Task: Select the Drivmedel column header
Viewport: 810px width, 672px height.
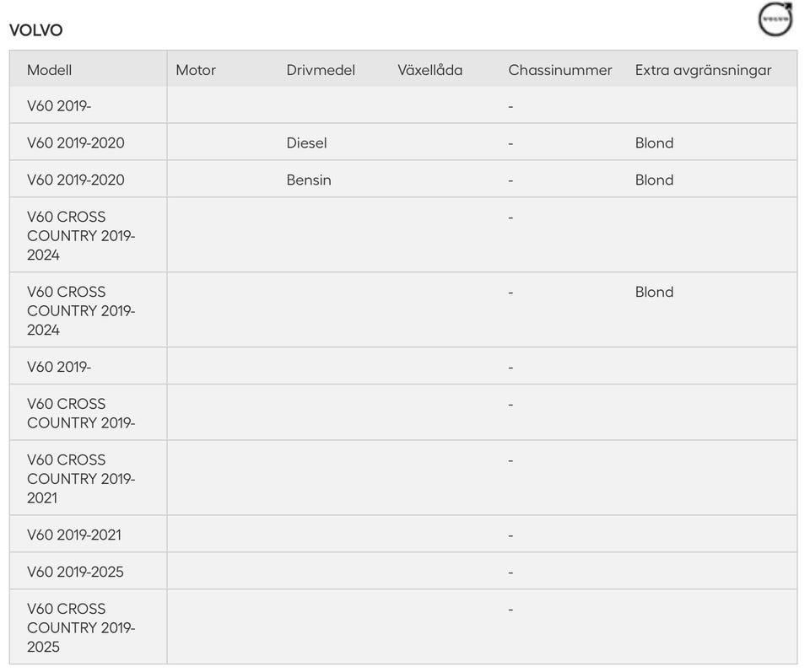Action: 321,70
